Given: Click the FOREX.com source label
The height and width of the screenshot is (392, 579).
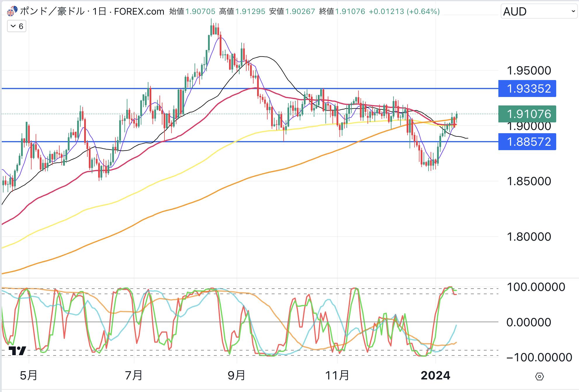Looking at the screenshot, I should pyautogui.click(x=139, y=11).
